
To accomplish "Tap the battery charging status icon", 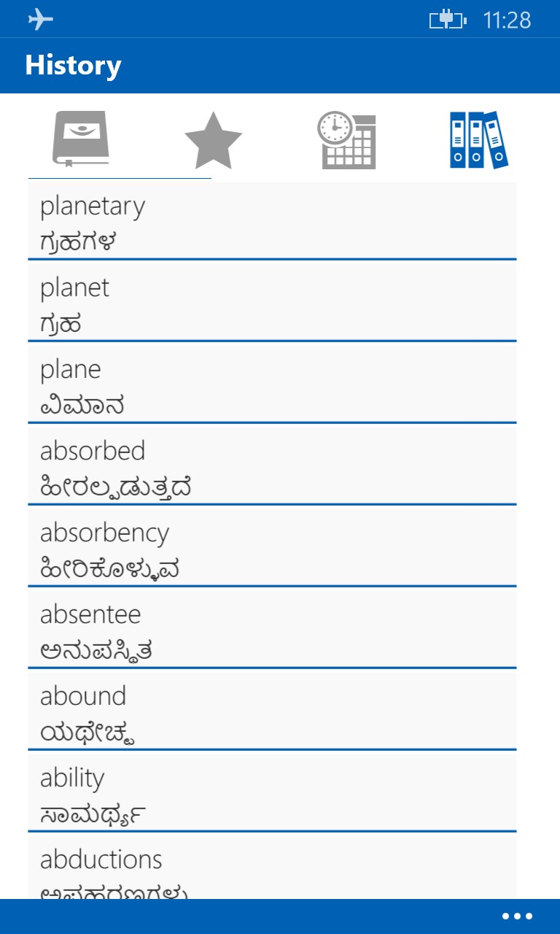I will coord(447,20).
